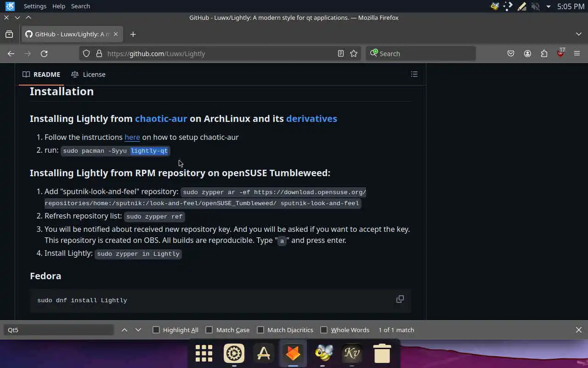Open the Help menu in top bar

(59, 6)
